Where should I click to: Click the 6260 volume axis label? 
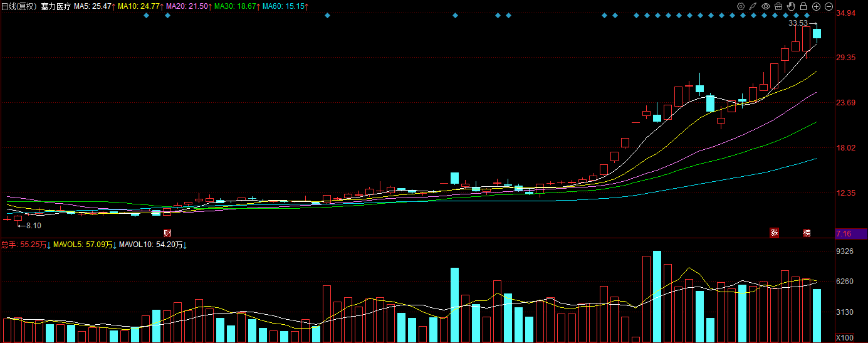click(845, 282)
